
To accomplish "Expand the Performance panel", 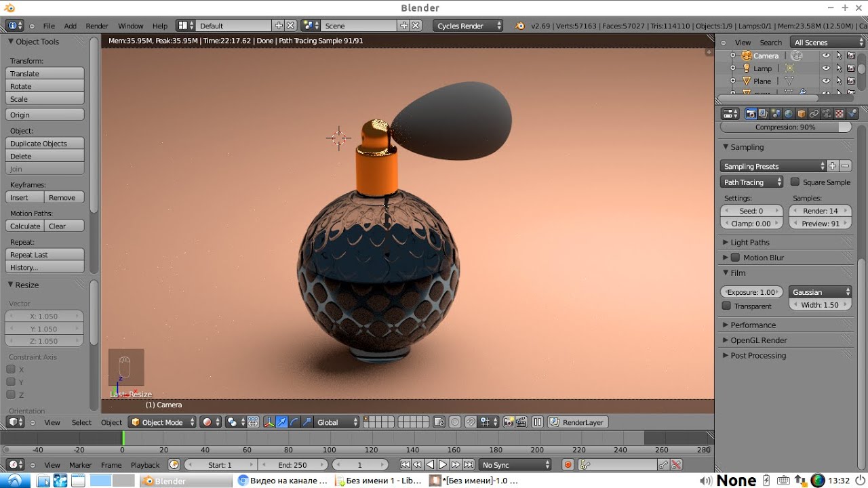I will coord(753,325).
